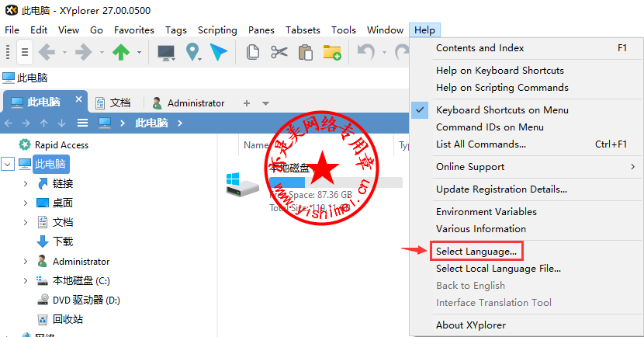Create a new folder with toolbar icon
644x337 pixels.
332,53
